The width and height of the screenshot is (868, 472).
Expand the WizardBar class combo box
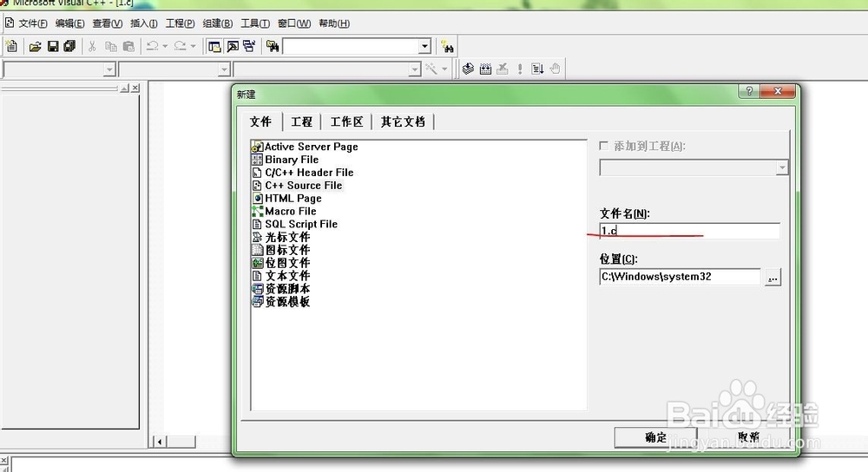click(109, 69)
